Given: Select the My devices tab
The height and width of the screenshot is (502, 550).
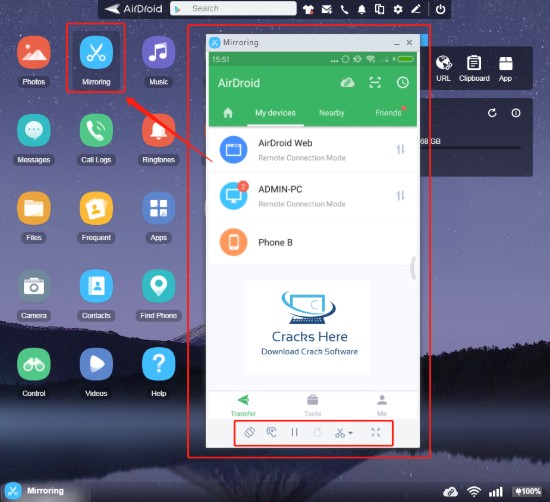Looking at the screenshot, I should coord(275,113).
